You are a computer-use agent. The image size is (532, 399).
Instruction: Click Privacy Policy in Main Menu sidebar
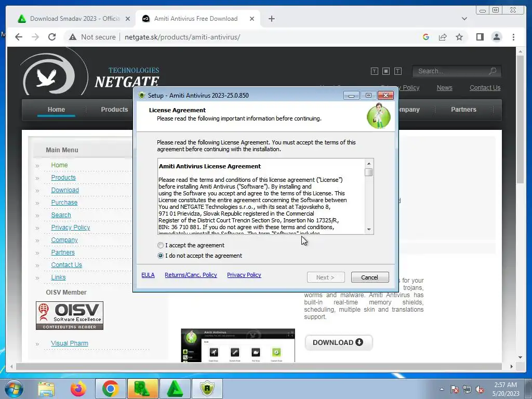(71, 228)
